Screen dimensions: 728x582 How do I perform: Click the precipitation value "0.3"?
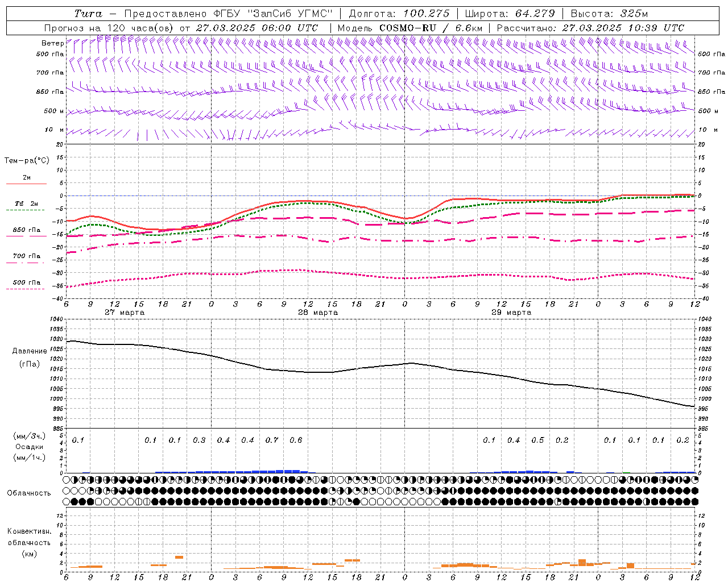coord(199,440)
